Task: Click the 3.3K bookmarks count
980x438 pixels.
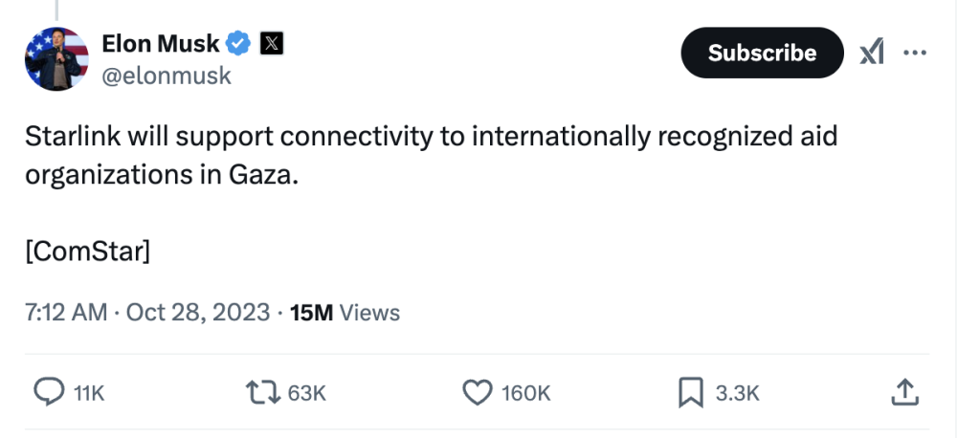Action: pyautogui.click(x=737, y=392)
